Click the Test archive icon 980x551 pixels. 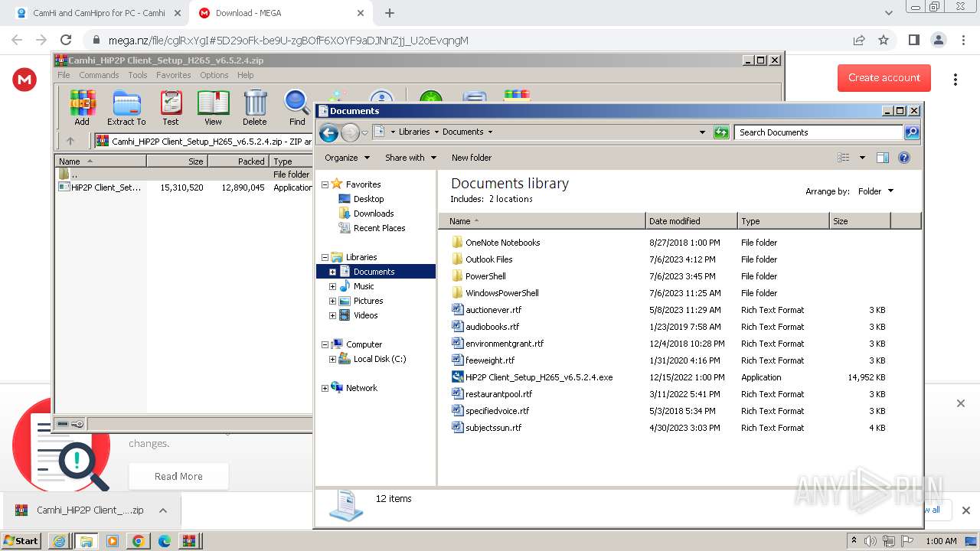[x=171, y=107]
